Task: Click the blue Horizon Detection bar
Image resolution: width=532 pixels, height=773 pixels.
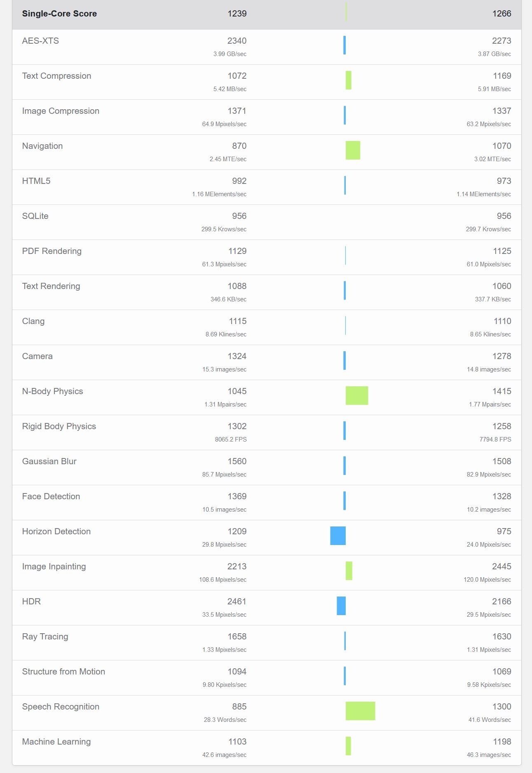Action: (338, 536)
